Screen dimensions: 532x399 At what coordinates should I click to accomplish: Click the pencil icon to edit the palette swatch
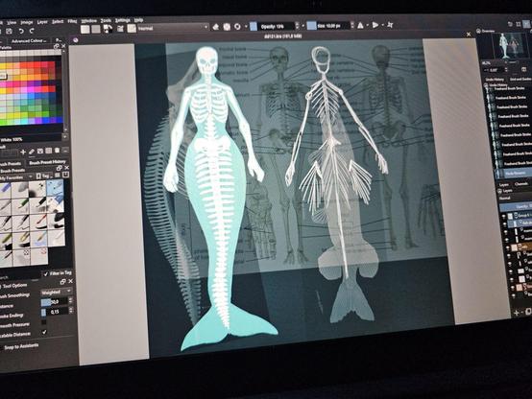pos(32,152)
